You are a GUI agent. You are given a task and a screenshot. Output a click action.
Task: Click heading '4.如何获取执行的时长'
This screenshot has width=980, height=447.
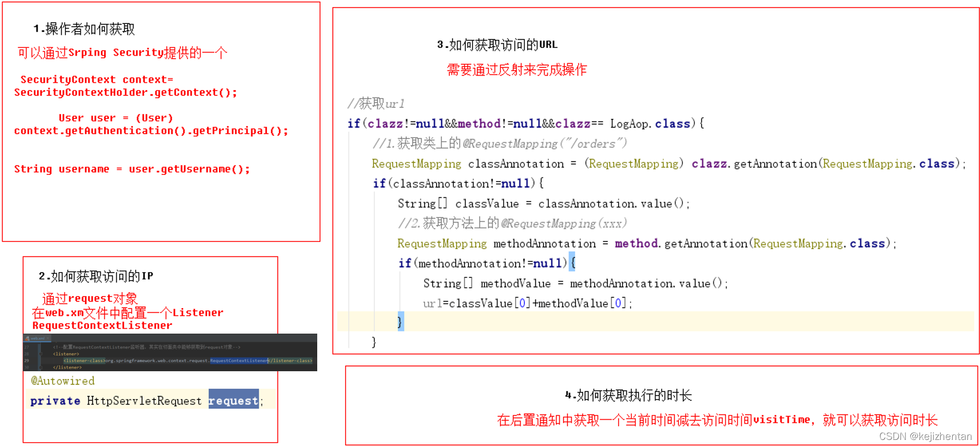click(x=628, y=395)
